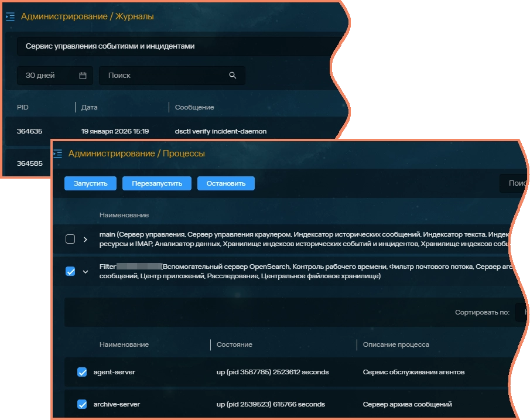Uncheck the archive-server process checkbox
The height and width of the screenshot is (420, 530).
(x=82, y=404)
